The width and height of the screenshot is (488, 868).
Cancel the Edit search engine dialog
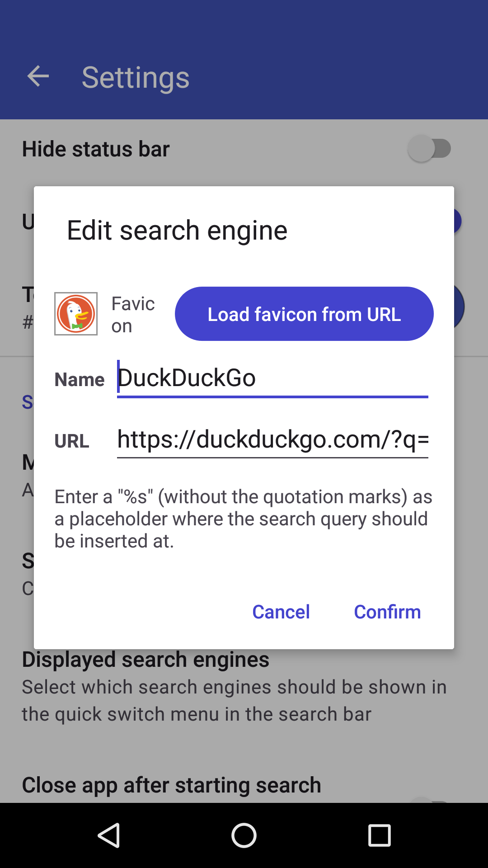(281, 612)
